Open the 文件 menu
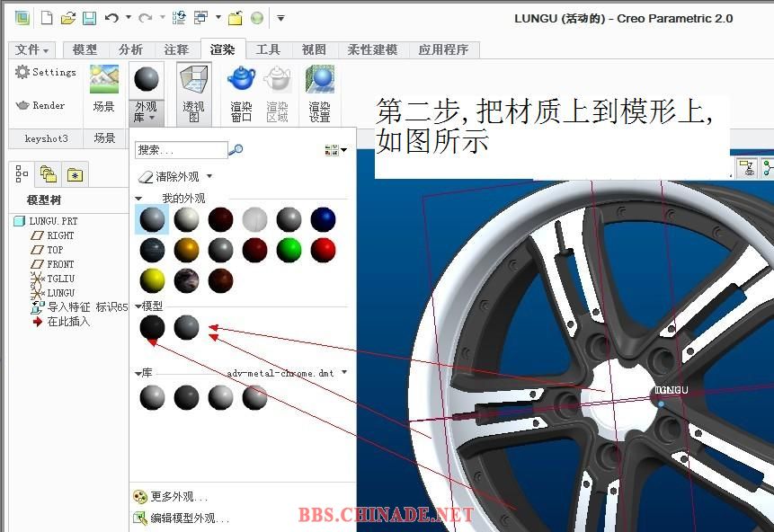Image resolution: width=774 pixels, height=532 pixels. 31,49
